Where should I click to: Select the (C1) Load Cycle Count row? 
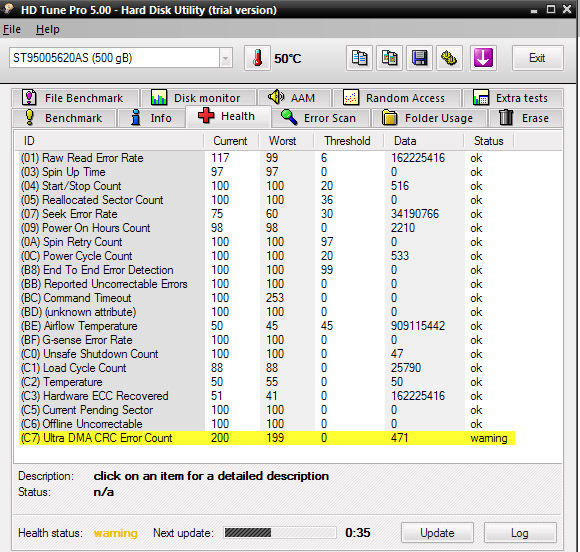pyautogui.click(x=266, y=368)
